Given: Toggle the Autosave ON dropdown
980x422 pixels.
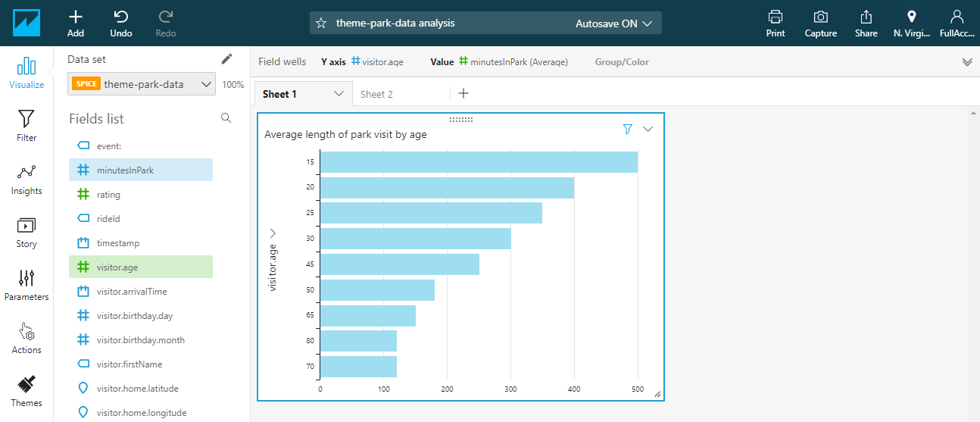Looking at the screenshot, I should point(613,23).
